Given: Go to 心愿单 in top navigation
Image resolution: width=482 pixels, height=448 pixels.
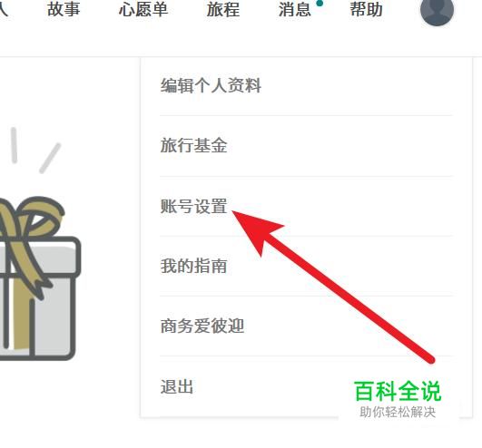Looking at the screenshot, I should [143, 9].
